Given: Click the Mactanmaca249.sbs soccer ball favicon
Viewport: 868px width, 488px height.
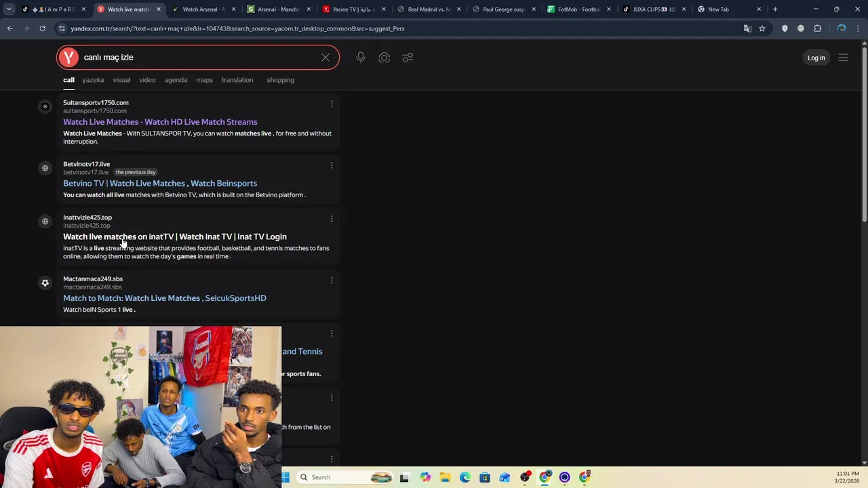Looking at the screenshot, I should pyautogui.click(x=45, y=283).
